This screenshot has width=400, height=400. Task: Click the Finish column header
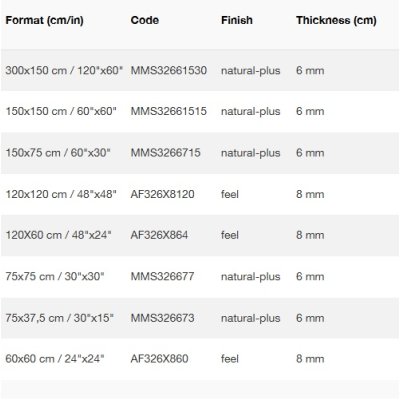click(x=237, y=20)
